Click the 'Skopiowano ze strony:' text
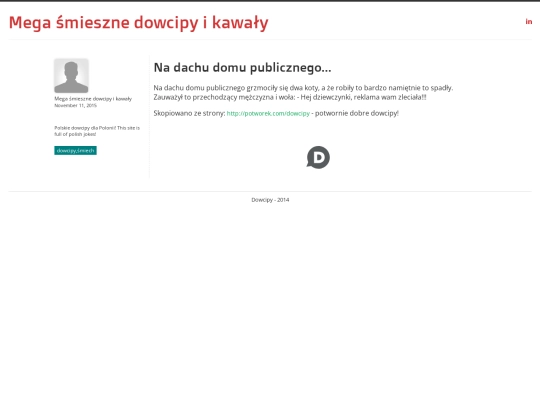This screenshot has width=540, height=405. 189,113
